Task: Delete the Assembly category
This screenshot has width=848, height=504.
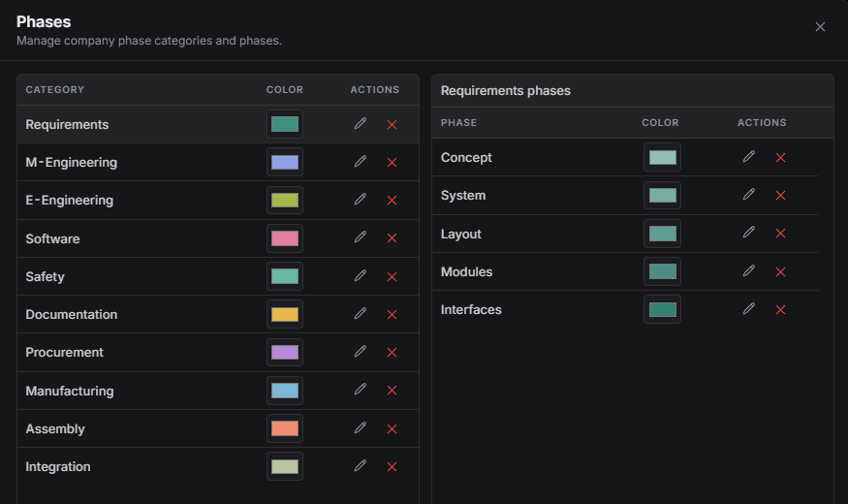Action: (x=393, y=428)
